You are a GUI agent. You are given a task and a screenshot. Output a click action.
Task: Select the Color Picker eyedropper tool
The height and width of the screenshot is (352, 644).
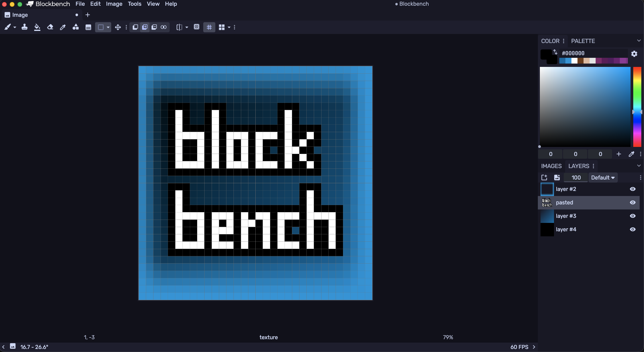[x=63, y=27]
